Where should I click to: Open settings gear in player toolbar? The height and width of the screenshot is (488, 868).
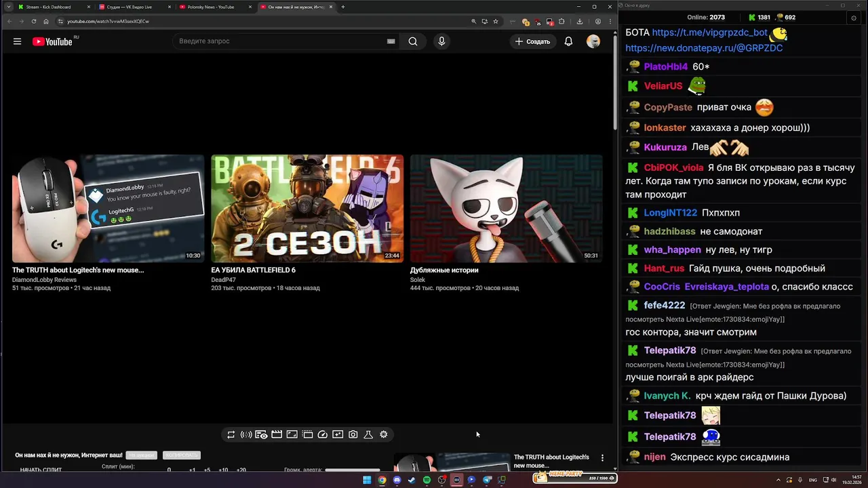point(384,434)
